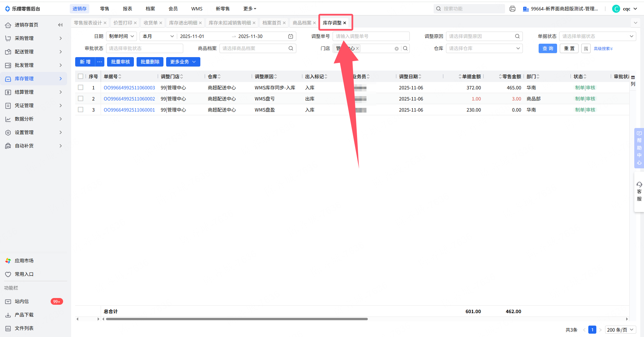Open the 帮助中心 side panel
Image resolution: width=644 pixels, height=337 pixels.
(x=639, y=148)
